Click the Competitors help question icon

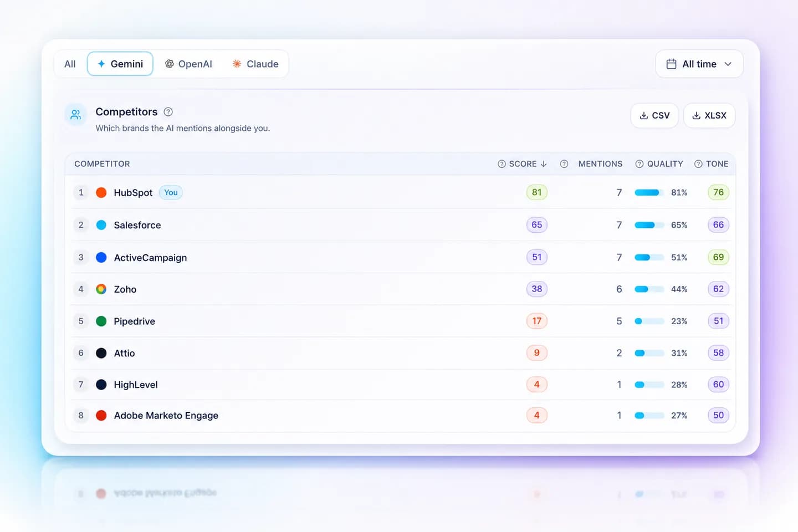(x=168, y=112)
